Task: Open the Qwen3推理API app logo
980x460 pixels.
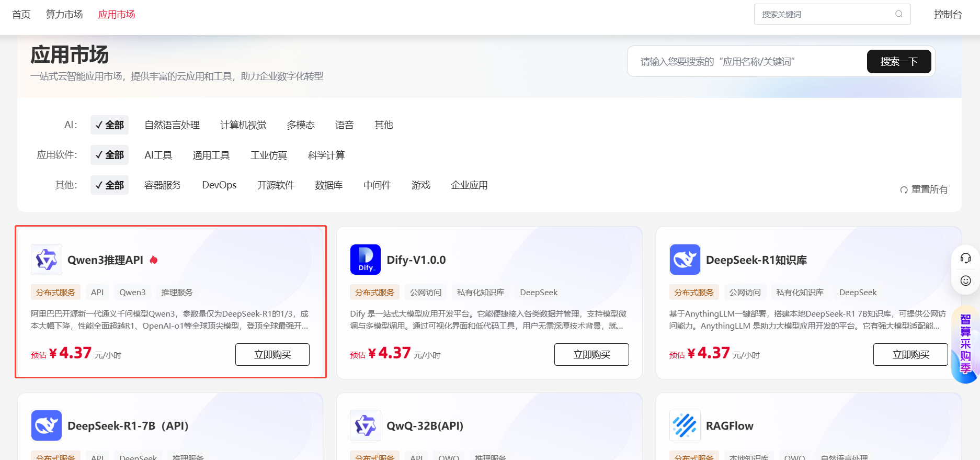Action: (47, 260)
